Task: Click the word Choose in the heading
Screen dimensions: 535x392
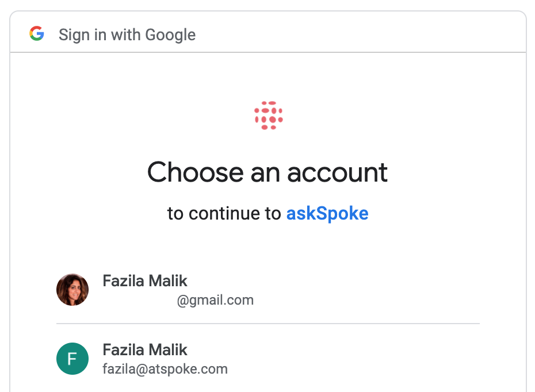Action: coord(196,172)
